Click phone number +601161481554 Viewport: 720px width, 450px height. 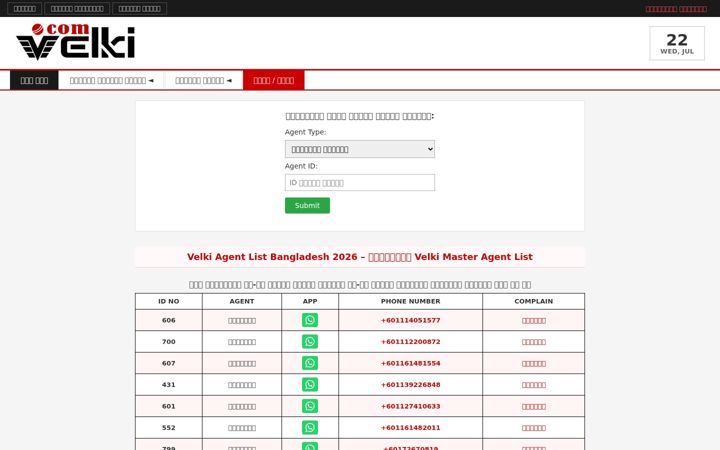coord(411,363)
